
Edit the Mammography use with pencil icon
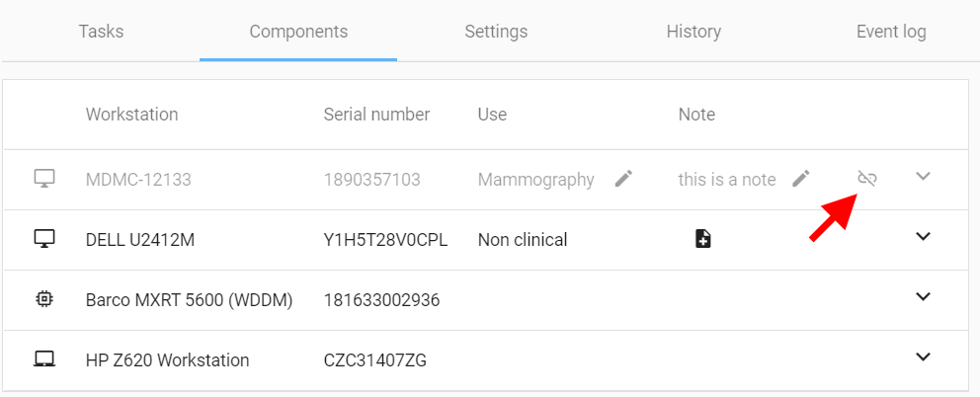click(x=623, y=178)
